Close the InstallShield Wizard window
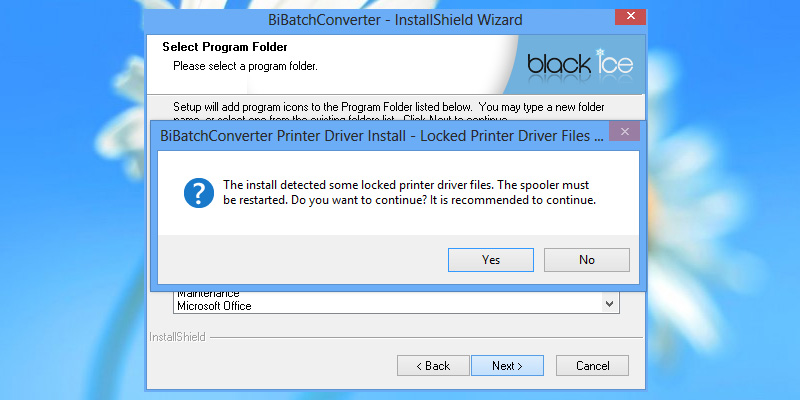 click(x=629, y=18)
